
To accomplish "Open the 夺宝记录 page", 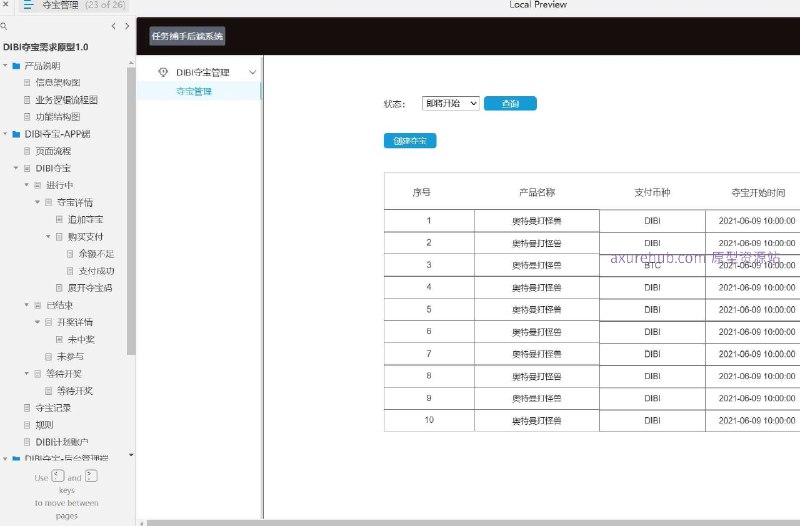I will click(53, 408).
